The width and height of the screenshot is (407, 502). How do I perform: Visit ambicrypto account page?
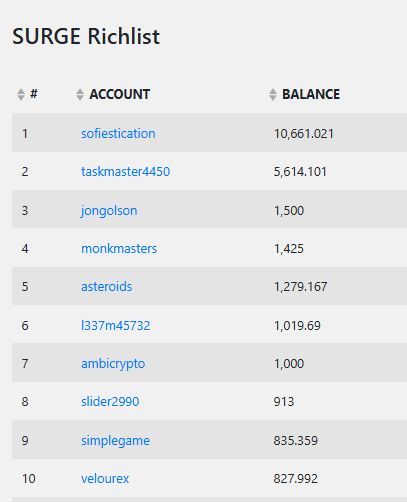click(113, 364)
